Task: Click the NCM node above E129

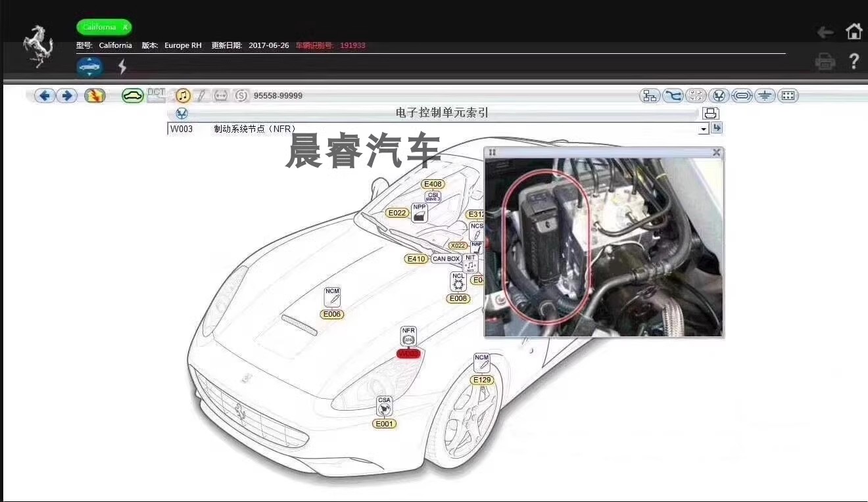Action: tap(482, 363)
